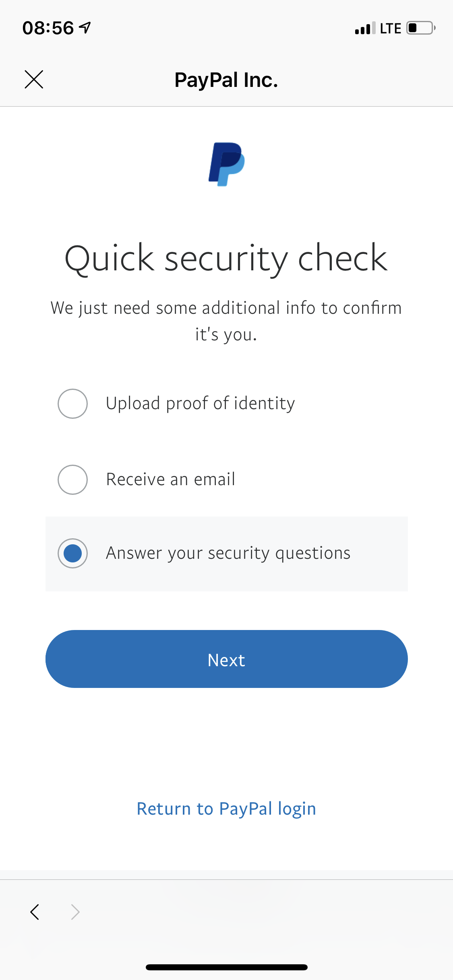Tap the PayPal logo
The width and height of the screenshot is (453, 980).
click(227, 164)
